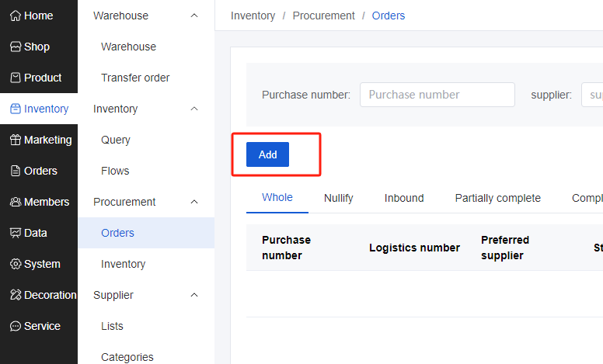Viewport: 603px width, 364px height.
Task: Switch to the Nullify tab
Action: (x=339, y=198)
